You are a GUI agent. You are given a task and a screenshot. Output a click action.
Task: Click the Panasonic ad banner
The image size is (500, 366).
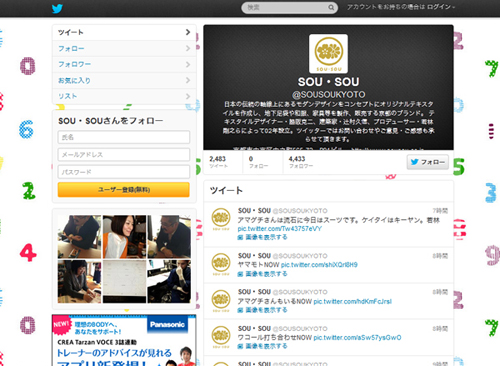point(124,340)
